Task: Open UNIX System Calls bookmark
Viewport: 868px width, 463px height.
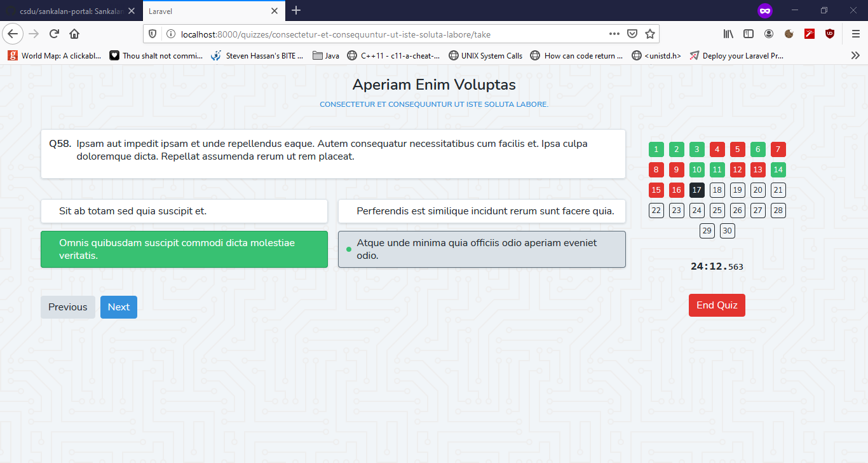Action: point(485,55)
